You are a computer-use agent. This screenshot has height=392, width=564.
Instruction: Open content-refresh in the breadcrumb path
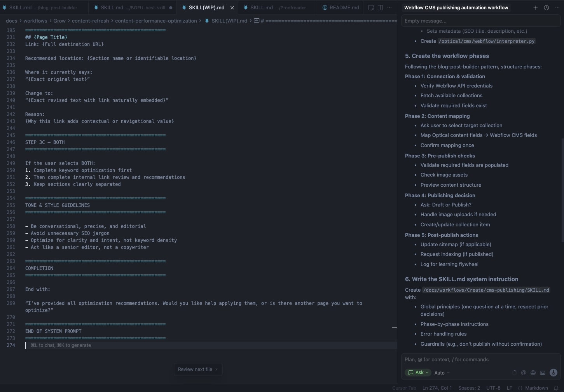tap(90, 21)
